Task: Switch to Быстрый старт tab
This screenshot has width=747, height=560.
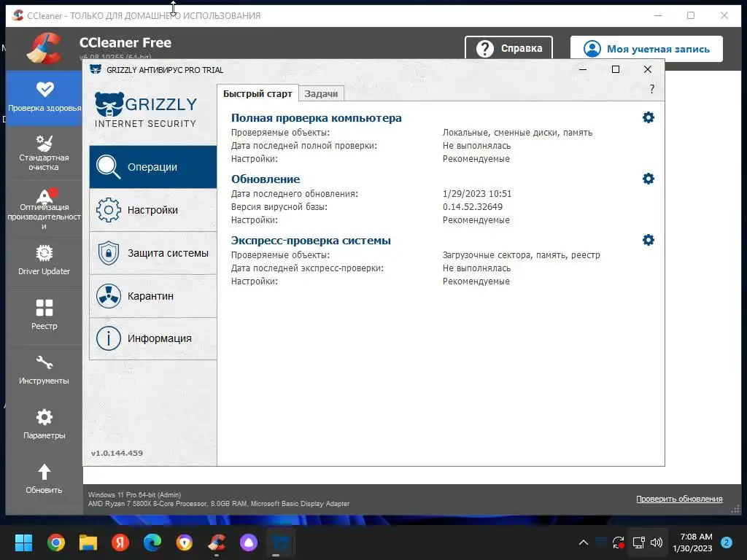Action: [x=258, y=94]
